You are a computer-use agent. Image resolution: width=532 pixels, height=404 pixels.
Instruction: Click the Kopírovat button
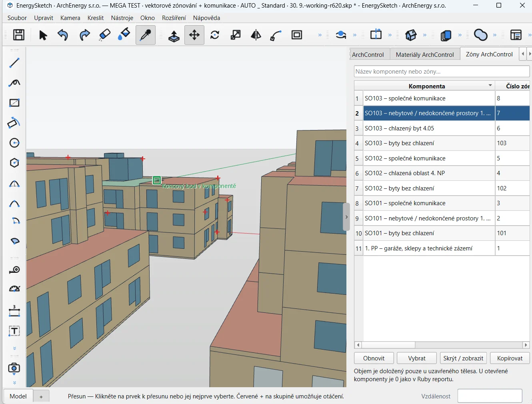click(510, 358)
